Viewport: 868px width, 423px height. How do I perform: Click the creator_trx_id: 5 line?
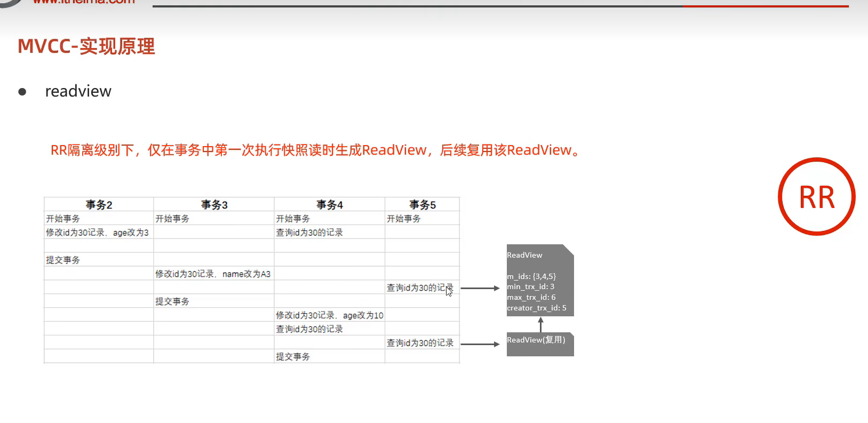537,308
